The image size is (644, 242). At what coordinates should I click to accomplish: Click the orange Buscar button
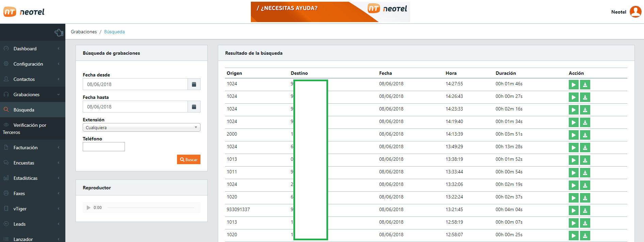click(189, 159)
